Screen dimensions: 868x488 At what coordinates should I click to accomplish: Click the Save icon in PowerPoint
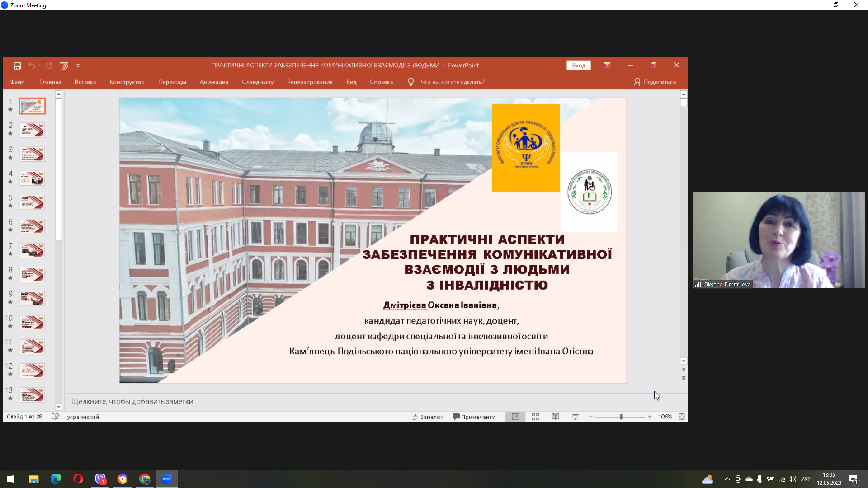pyautogui.click(x=17, y=66)
